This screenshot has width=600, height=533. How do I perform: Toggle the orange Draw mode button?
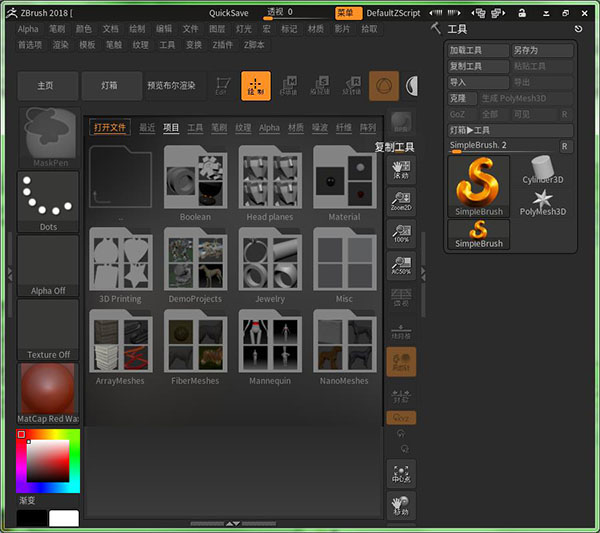(256, 86)
